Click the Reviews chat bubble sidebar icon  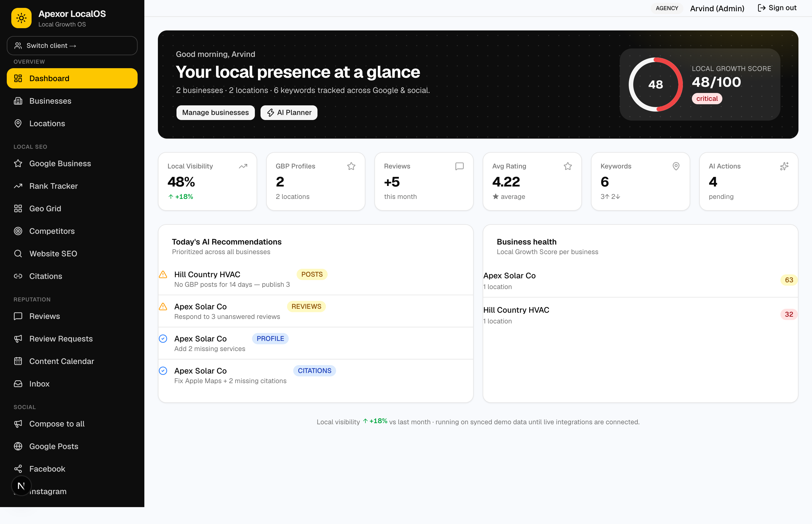[x=18, y=316]
